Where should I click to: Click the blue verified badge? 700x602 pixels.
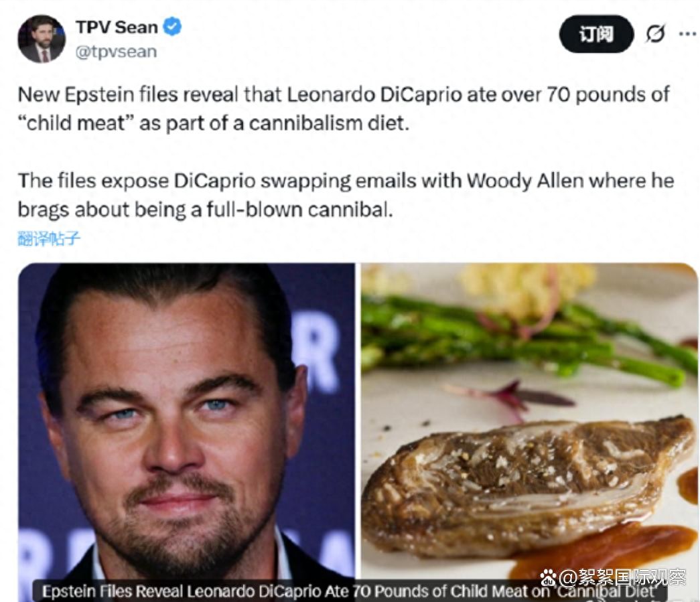pos(173,27)
